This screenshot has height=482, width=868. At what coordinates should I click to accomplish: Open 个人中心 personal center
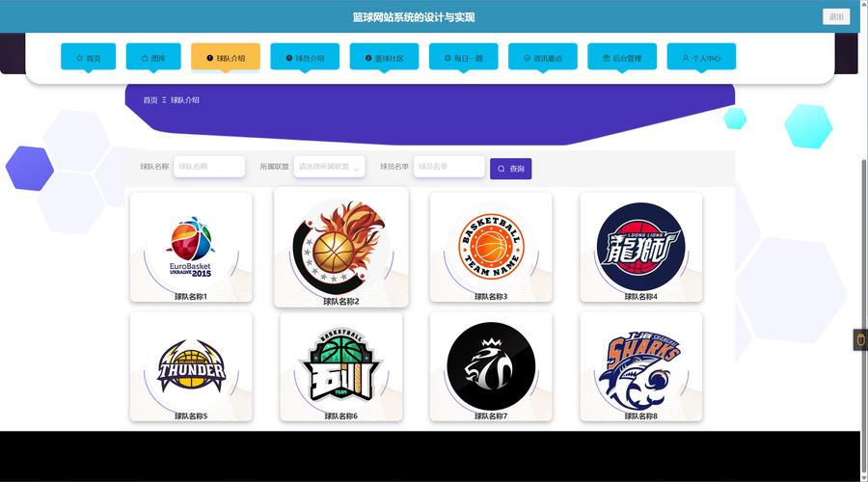[x=701, y=57]
